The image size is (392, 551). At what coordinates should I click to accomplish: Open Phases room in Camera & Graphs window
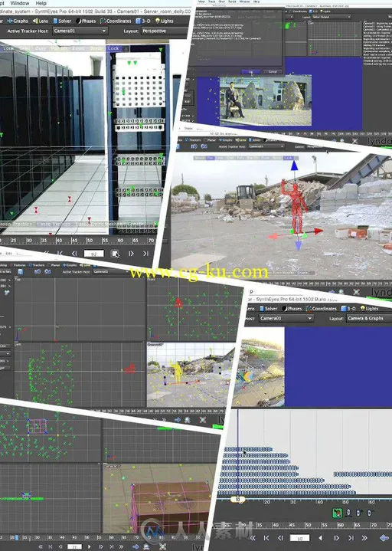pyautogui.click(x=291, y=309)
